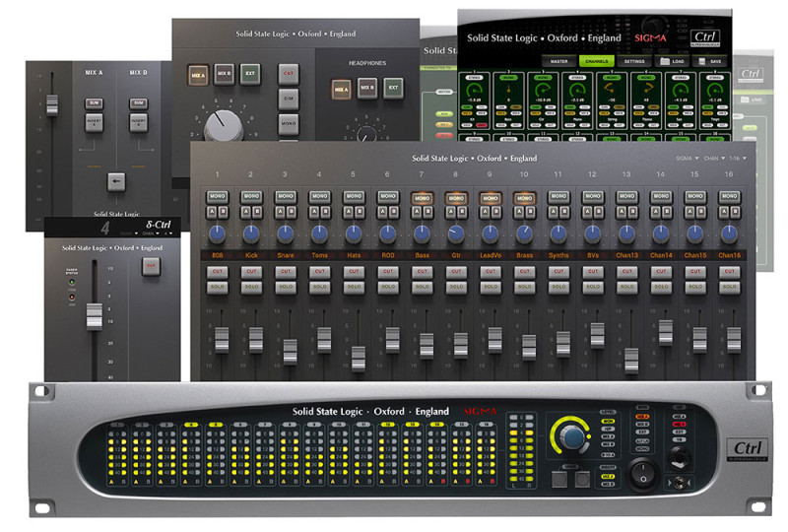Click the SUM button under MIX B
Viewport: 788px width, 532px height.
pyautogui.click(x=138, y=103)
